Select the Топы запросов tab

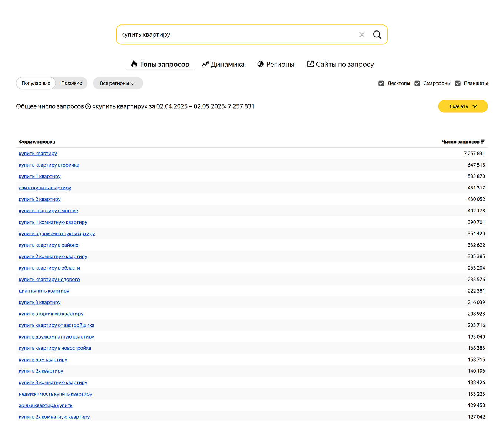coord(160,65)
